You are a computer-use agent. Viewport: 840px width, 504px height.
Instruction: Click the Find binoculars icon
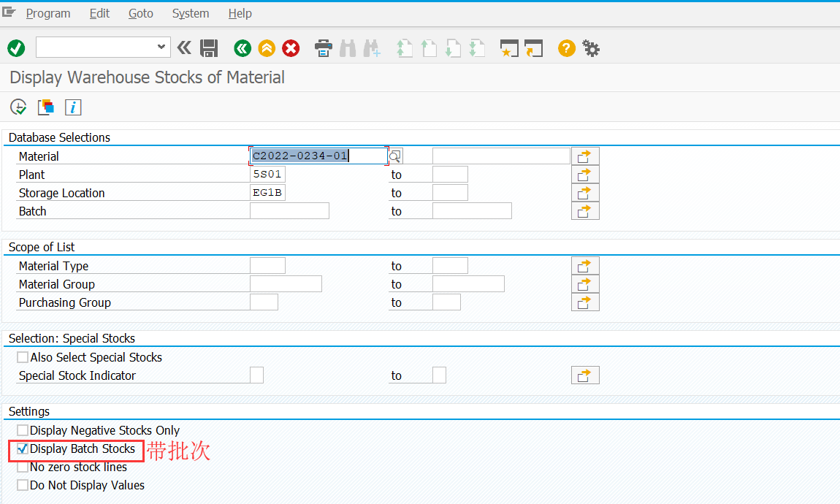[347, 48]
